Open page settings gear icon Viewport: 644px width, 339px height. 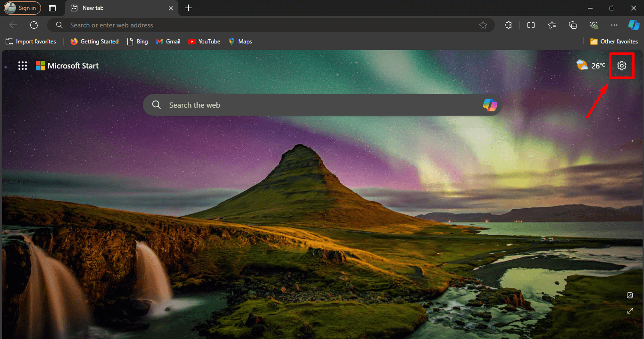622,66
